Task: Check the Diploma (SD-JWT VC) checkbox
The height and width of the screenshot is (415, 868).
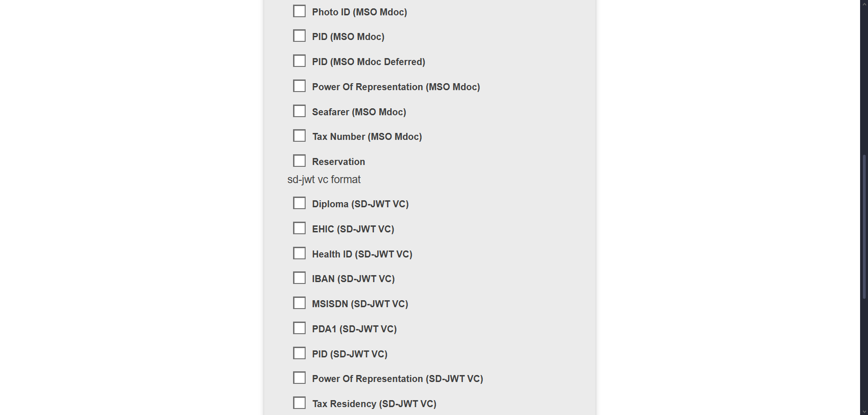Action: [300, 204]
